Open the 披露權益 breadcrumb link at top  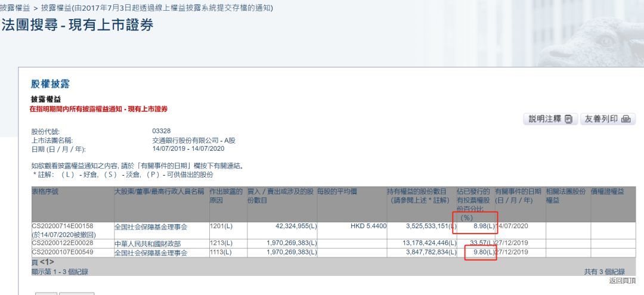click(x=15, y=8)
